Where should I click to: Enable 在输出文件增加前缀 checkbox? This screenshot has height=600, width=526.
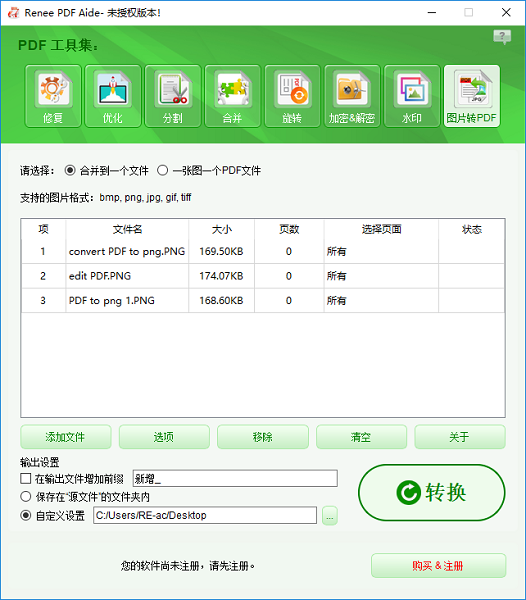coord(26,478)
